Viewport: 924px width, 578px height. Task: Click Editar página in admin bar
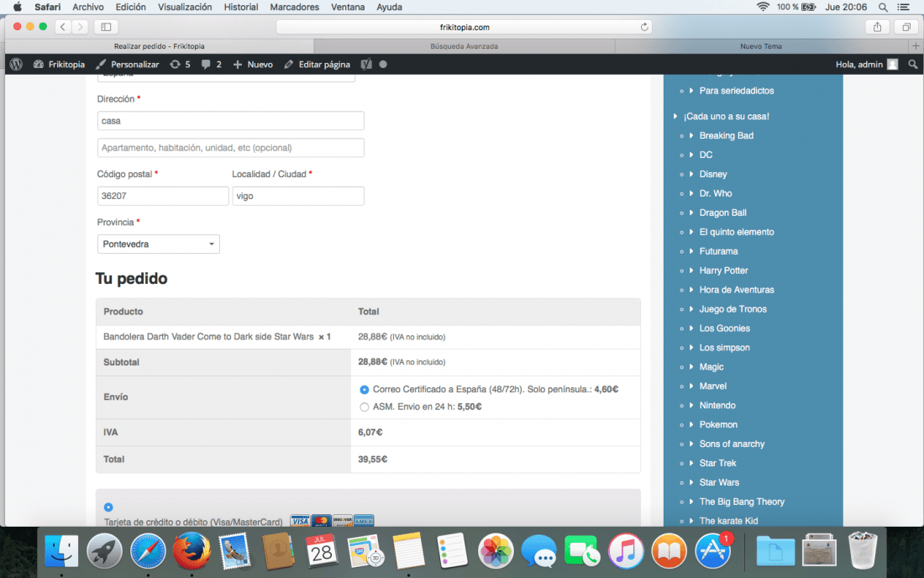click(317, 64)
